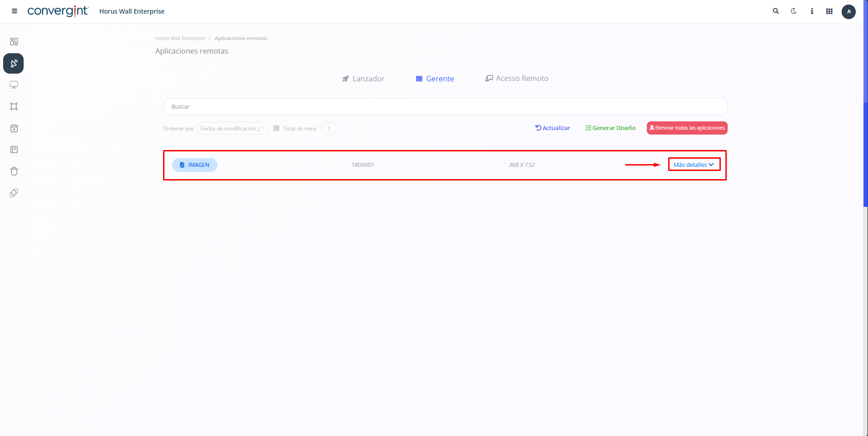This screenshot has height=436, width=868.
Task: Click Eliminar todas las aplicaciones button
Action: tap(687, 128)
